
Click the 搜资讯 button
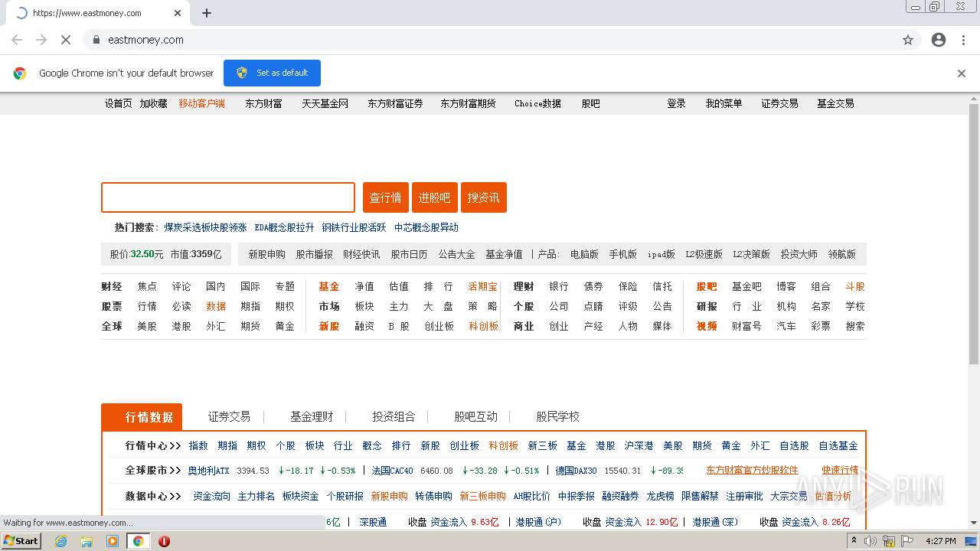tap(483, 197)
